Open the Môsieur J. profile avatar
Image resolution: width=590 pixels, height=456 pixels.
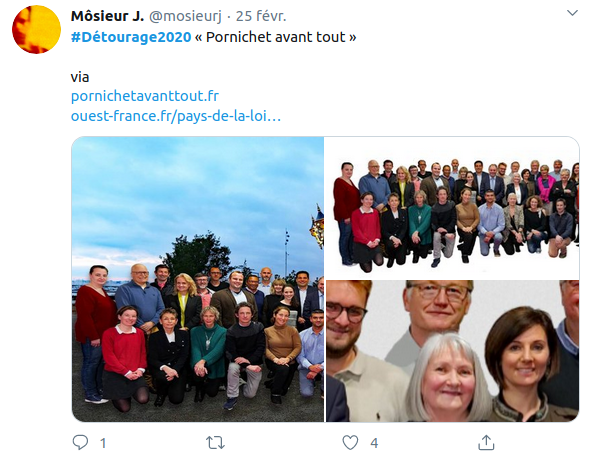point(36,29)
